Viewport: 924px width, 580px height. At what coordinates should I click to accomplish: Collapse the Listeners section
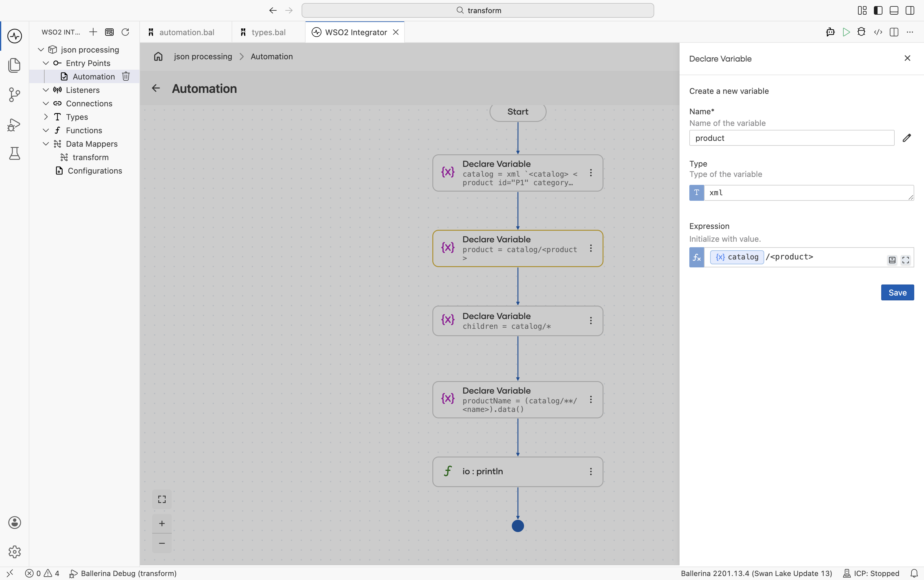[46, 90]
